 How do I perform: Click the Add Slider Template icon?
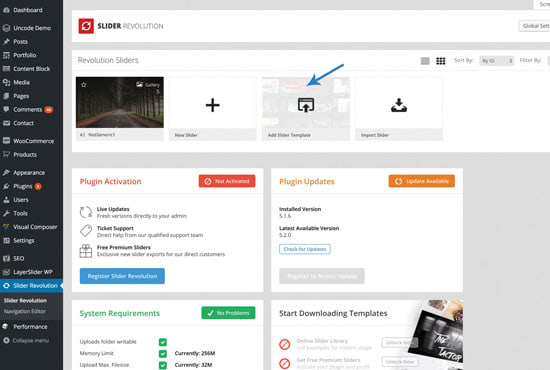click(x=306, y=105)
